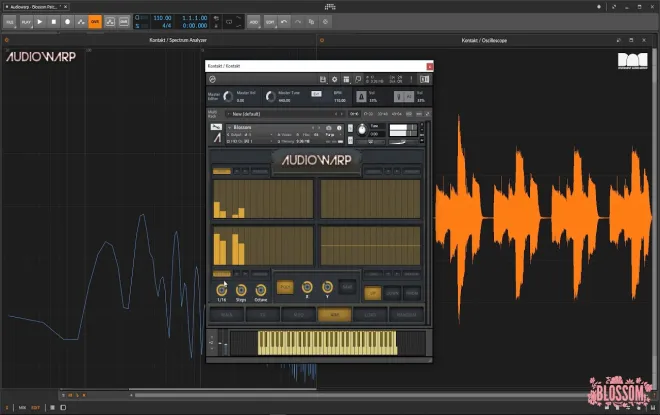The width and height of the screenshot is (660, 415).
Task: Open the EDIT menu button
Action: [270, 22]
